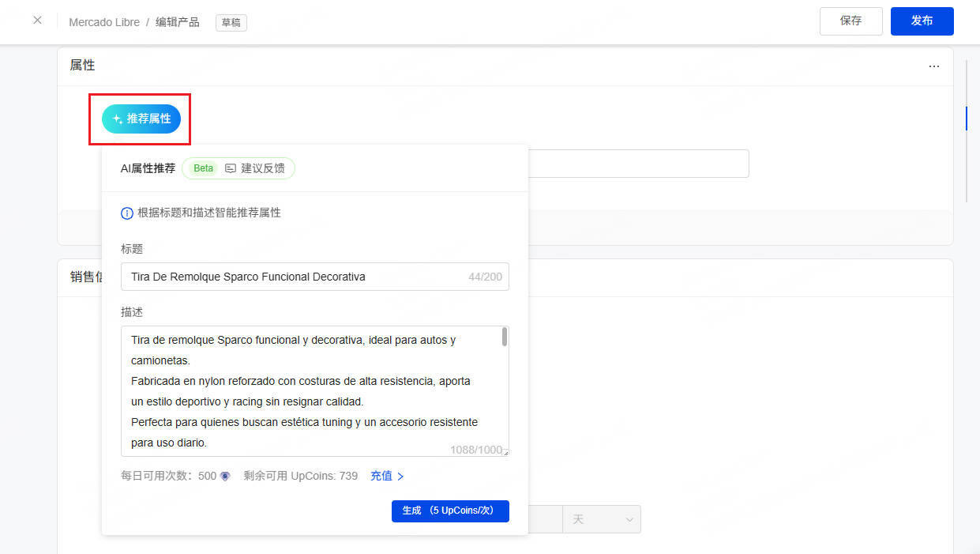Click the arrow next to 充值

coord(400,477)
